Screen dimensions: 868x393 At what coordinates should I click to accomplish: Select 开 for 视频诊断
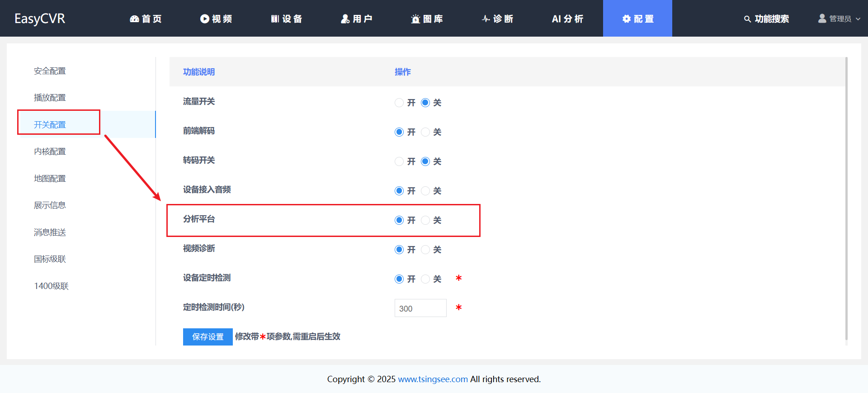tap(399, 250)
